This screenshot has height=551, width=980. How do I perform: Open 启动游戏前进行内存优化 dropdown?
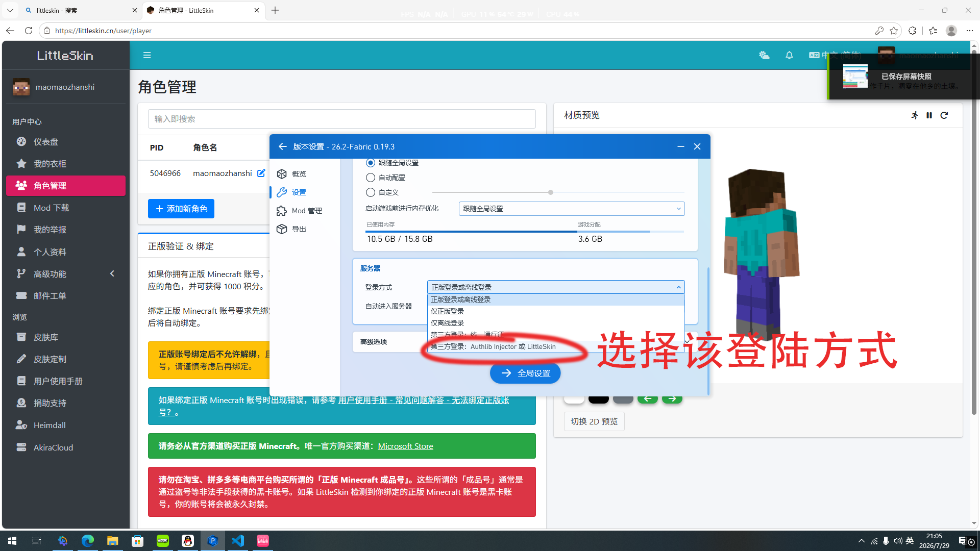coord(572,209)
